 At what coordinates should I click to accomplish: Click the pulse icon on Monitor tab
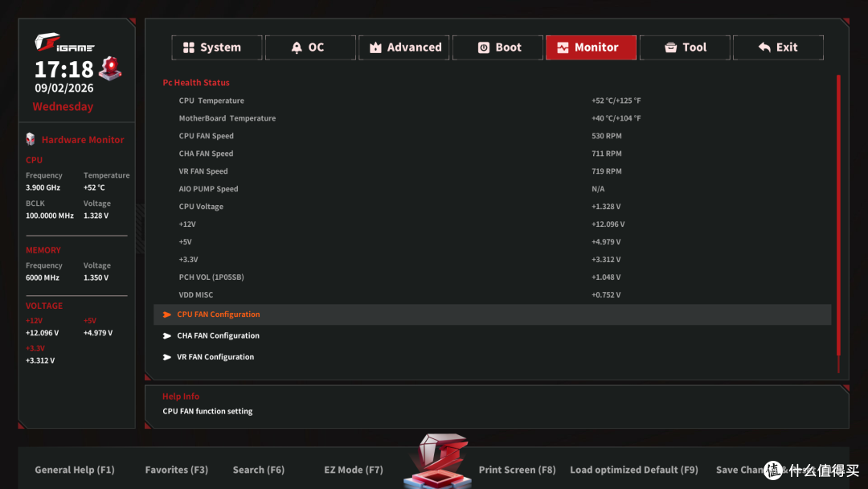pyautogui.click(x=563, y=47)
